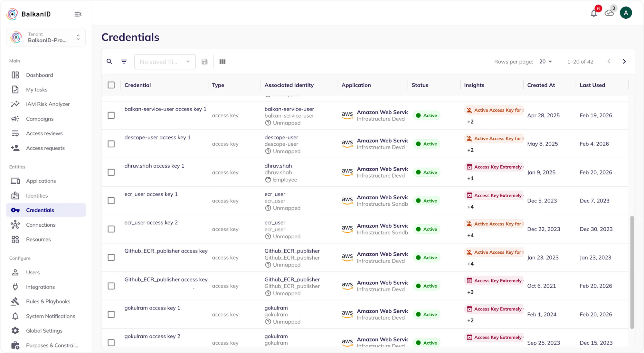
Task: Open Rules & Playbooks menu item
Action: point(48,301)
